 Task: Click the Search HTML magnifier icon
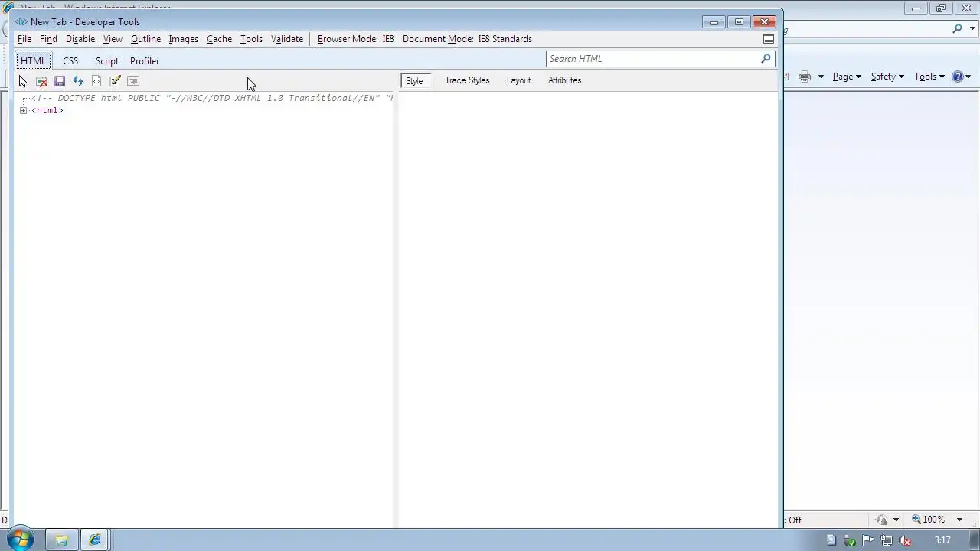click(x=766, y=59)
